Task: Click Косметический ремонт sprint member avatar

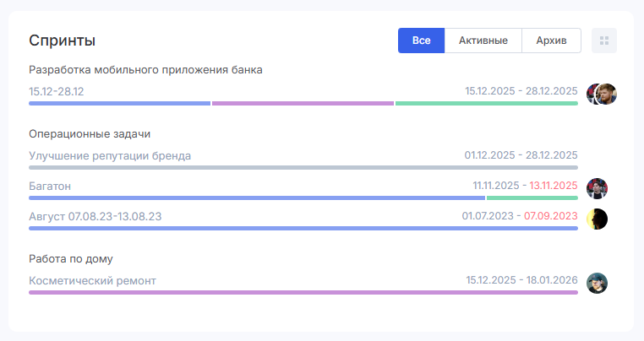Action: point(598,284)
